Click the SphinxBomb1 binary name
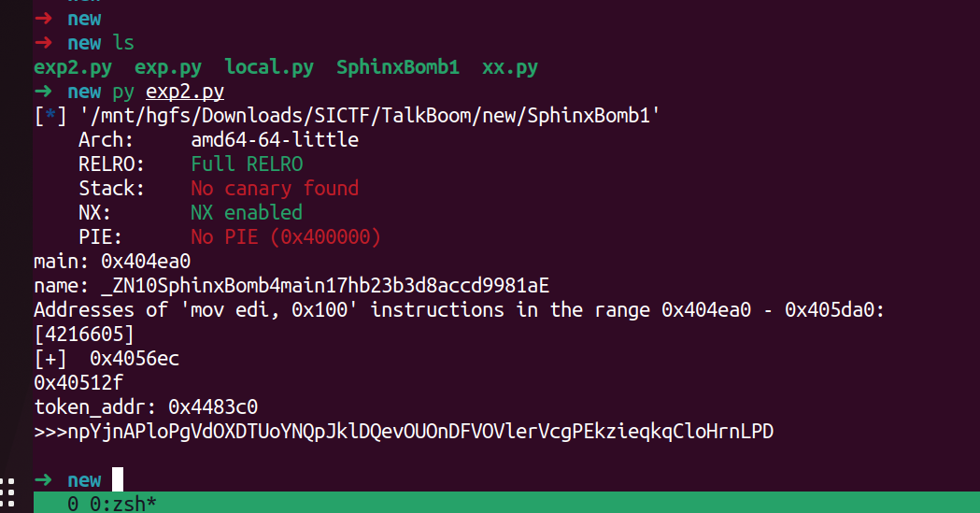 click(x=397, y=67)
